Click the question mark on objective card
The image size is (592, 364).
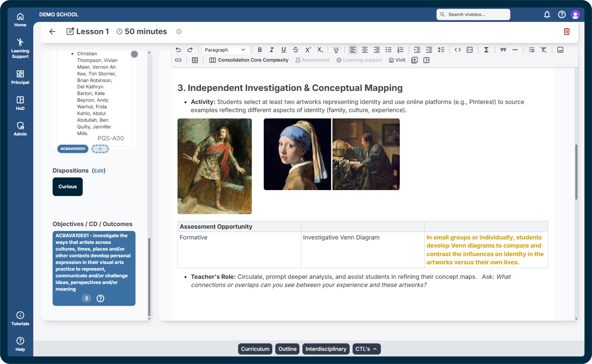point(100,298)
